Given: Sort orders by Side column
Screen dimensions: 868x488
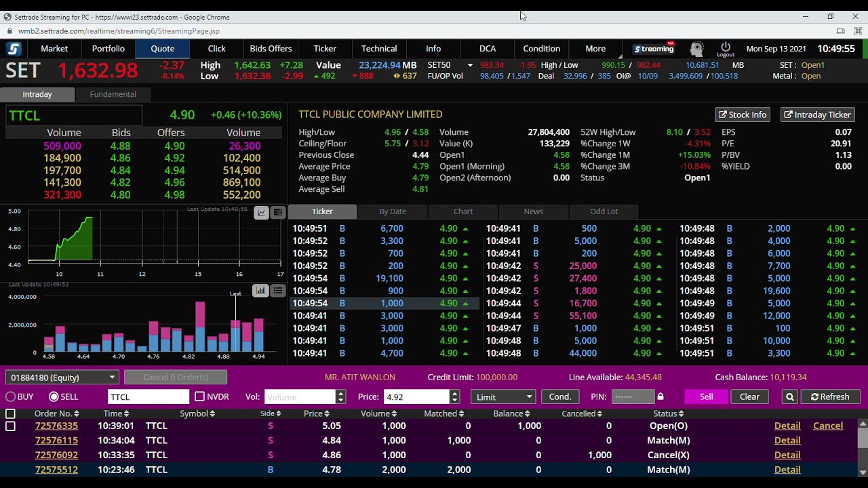Looking at the screenshot, I should coord(271,413).
